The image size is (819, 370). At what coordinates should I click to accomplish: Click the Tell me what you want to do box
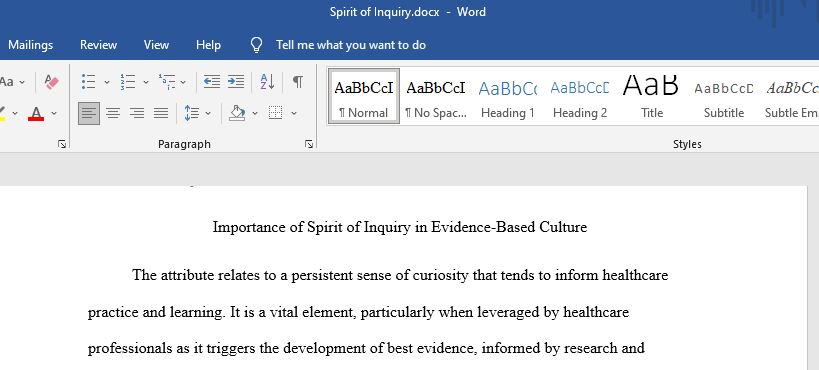tap(350, 45)
